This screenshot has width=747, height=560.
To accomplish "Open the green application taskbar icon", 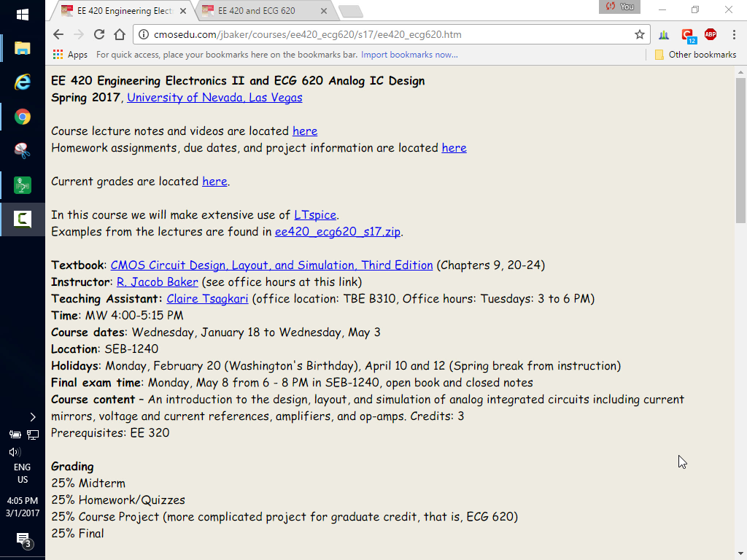I will (23, 185).
